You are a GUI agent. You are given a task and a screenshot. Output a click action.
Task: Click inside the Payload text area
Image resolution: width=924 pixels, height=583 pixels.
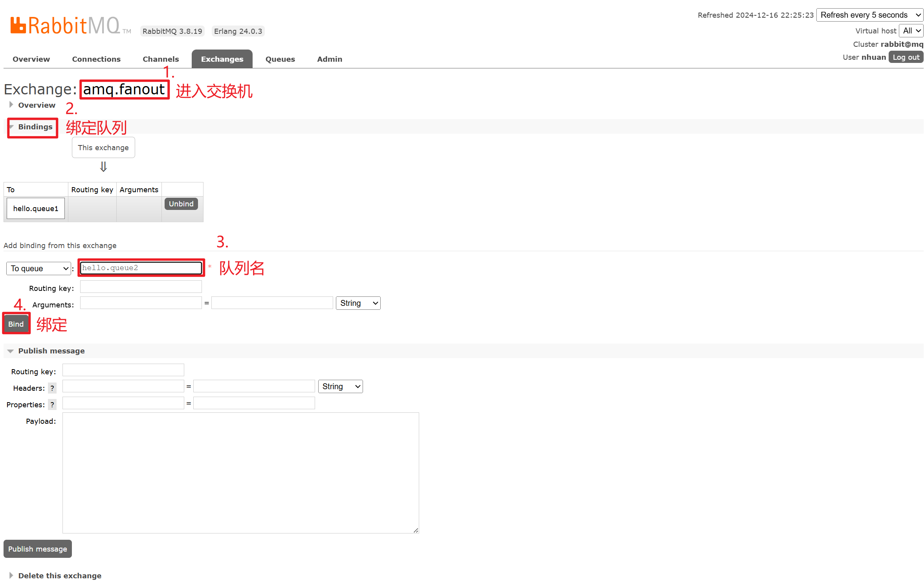[241, 473]
